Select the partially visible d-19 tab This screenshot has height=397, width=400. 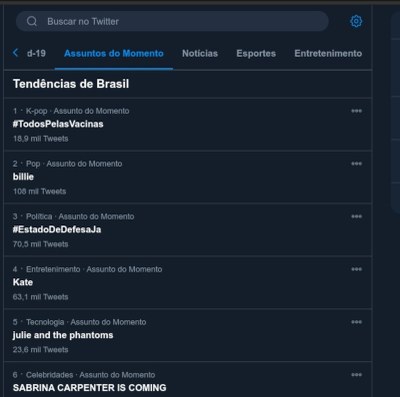[36, 53]
